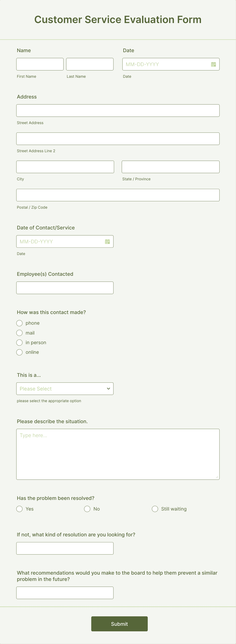The height and width of the screenshot is (644, 236).
Task: Select the City input box
Action: pos(65,167)
